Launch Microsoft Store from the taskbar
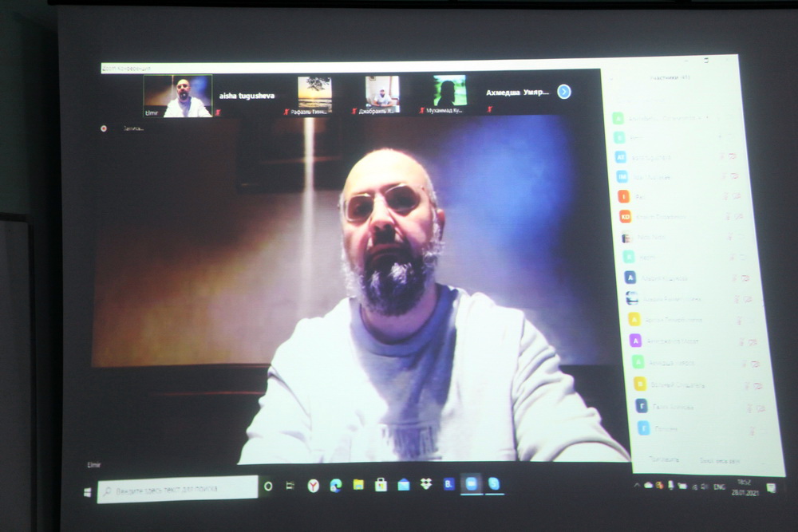798x532 pixels. 381,485
